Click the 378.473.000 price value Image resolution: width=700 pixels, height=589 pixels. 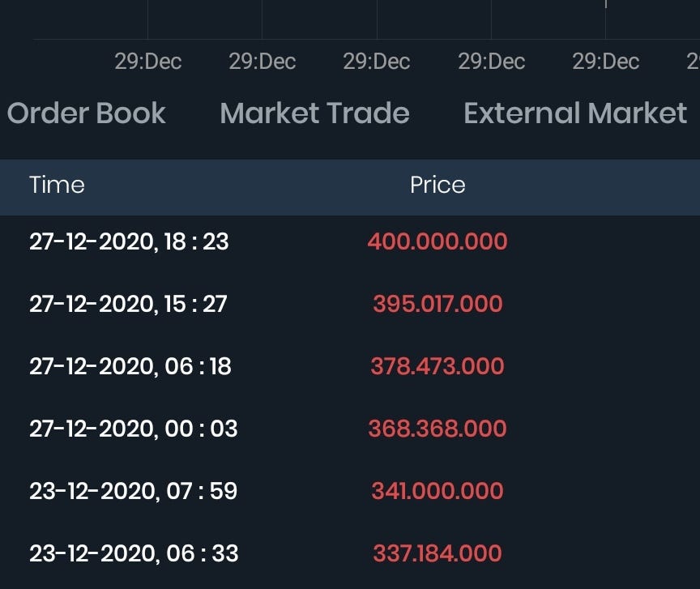click(437, 366)
